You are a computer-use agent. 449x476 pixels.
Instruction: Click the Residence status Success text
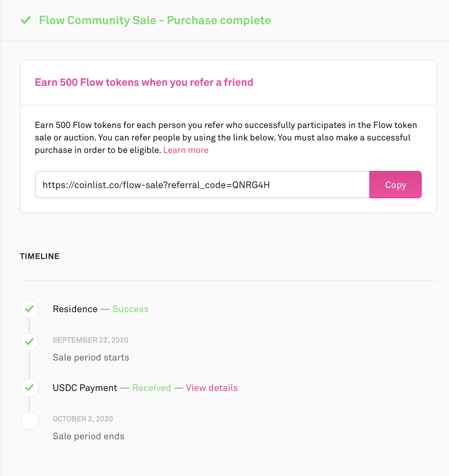tap(131, 309)
